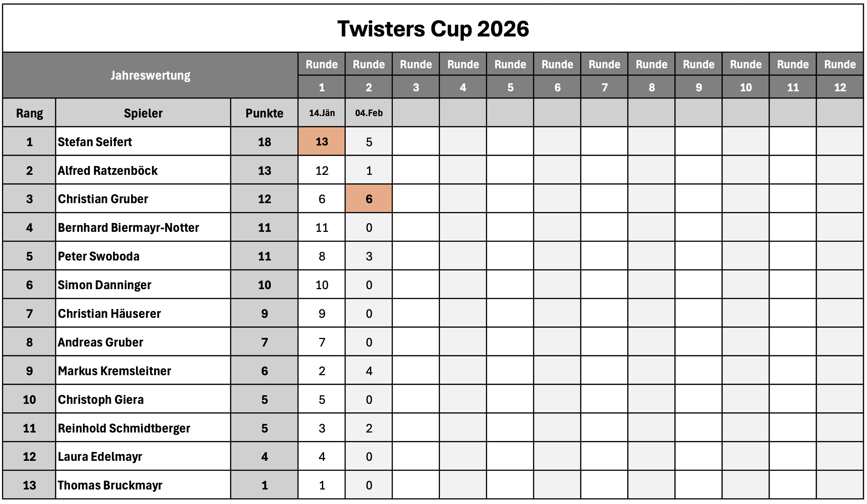
Task: Select Stefan Seifert's highlighted 13 cell
Action: click(322, 142)
